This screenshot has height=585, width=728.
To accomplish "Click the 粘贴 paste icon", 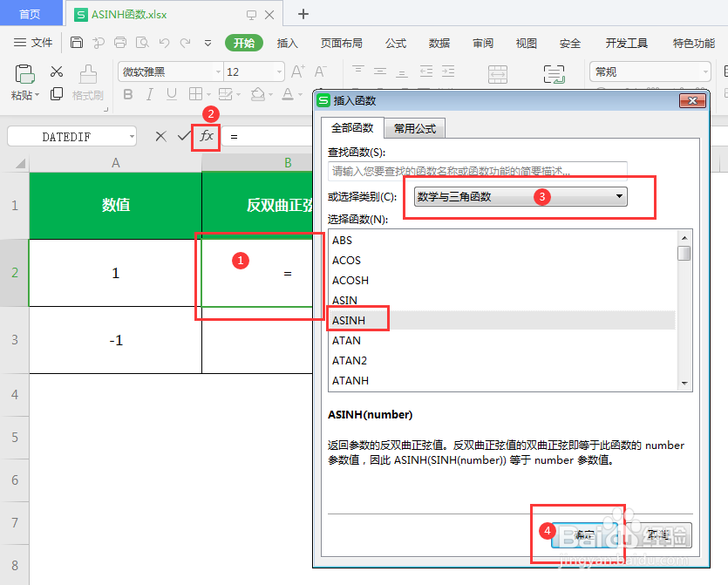I will (24, 74).
